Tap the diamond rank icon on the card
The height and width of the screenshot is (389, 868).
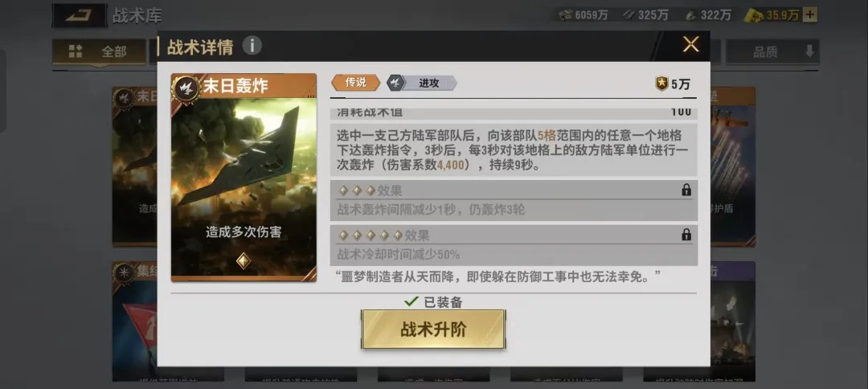point(244,260)
